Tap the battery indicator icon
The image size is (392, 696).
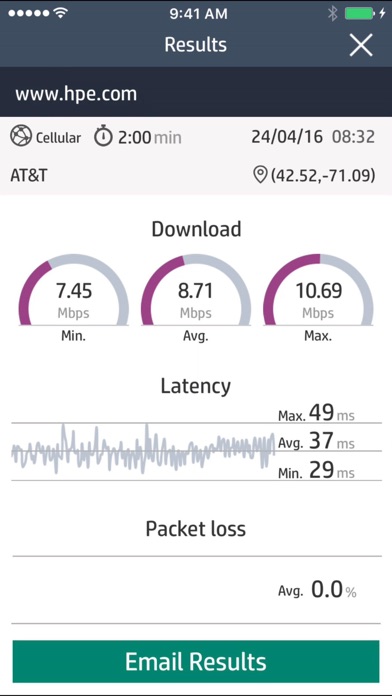click(359, 14)
